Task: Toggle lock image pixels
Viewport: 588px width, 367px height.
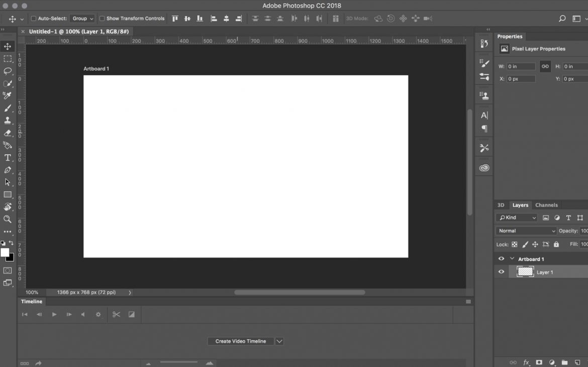Action: click(525, 244)
